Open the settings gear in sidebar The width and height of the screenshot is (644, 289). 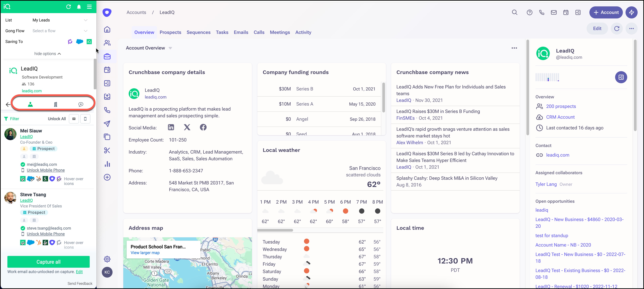(107, 259)
